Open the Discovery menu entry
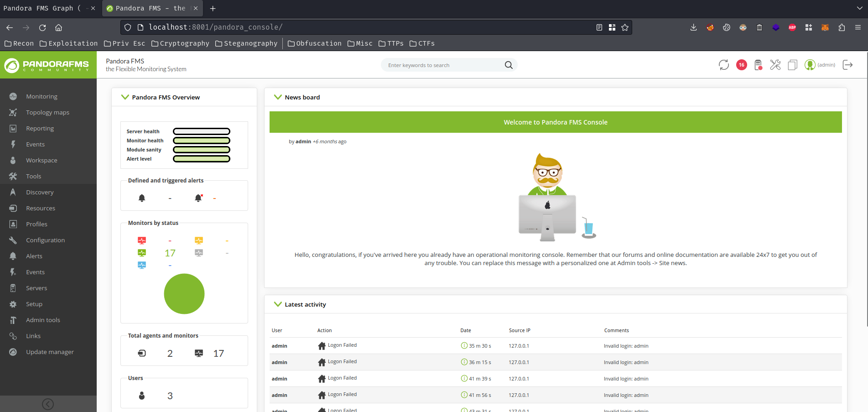Viewport: 868px width, 412px height. coord(40,192)
